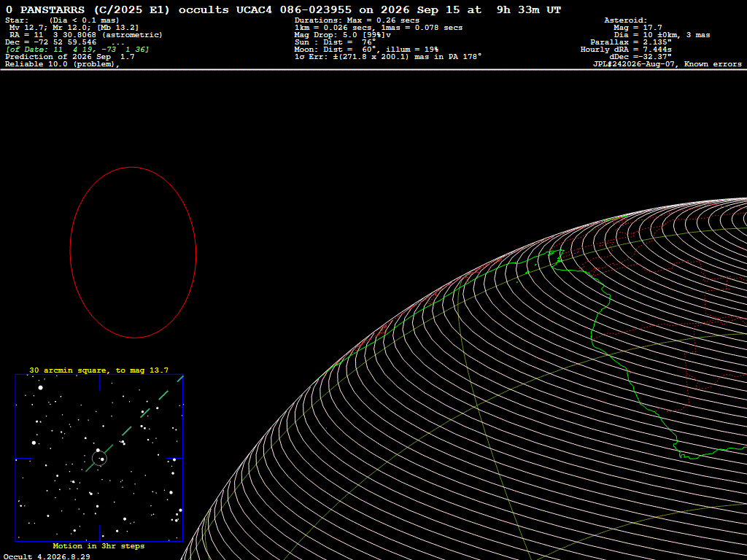
Task: Click the 'Prediction of 2026 Sep 1.7' line
Action: [69, 57]
